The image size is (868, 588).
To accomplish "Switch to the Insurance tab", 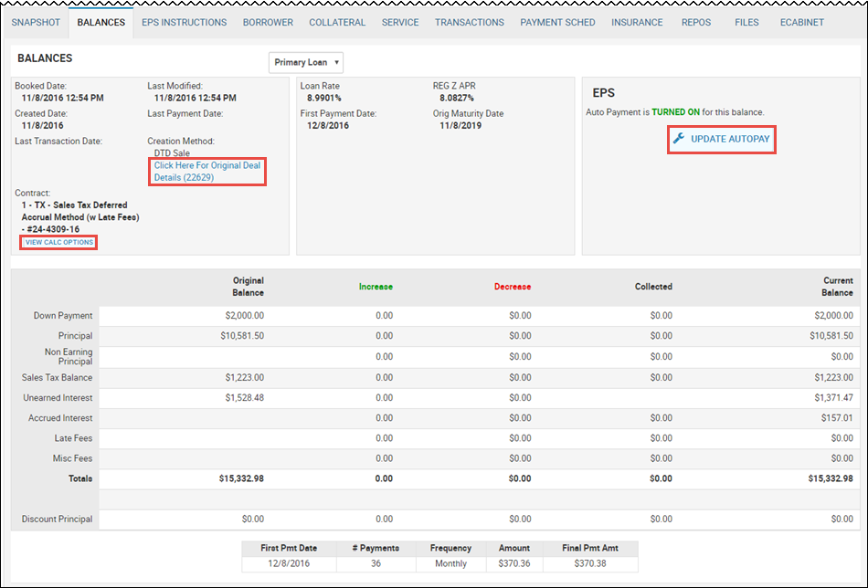I will [x=637, y=23].
